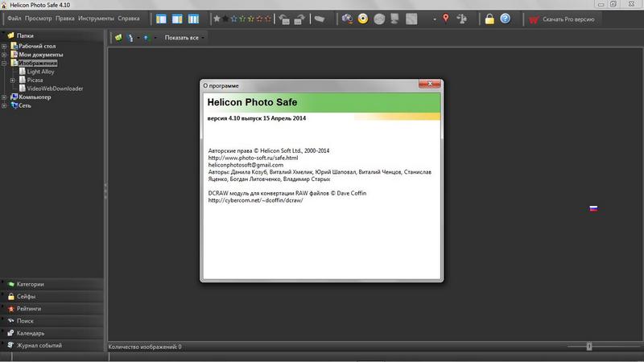The width and height of the screenshot is (644, 362).
Task: Click the rotate left toolbar icon
Action: pos(284,19)
